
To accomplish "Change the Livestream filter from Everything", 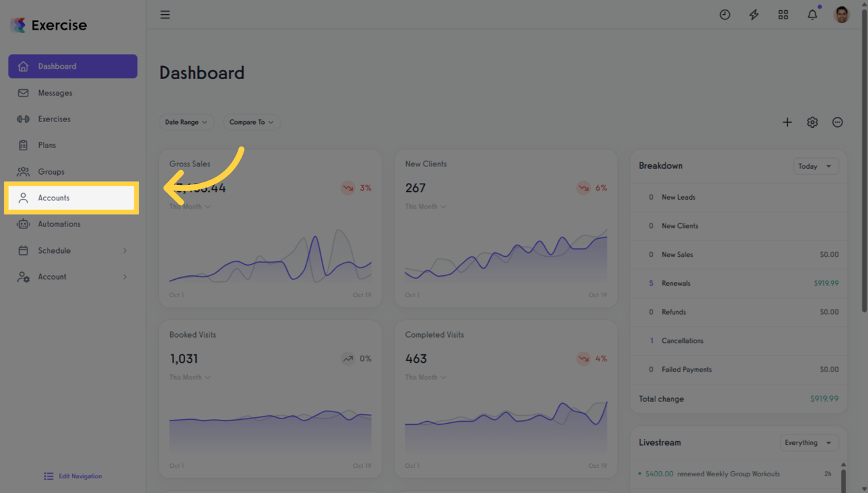I will [x=809, y=442].
